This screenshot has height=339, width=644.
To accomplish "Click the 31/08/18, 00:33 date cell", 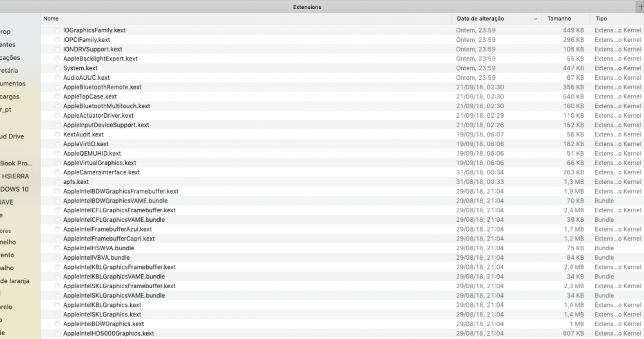I will click(x=480, y=181).
